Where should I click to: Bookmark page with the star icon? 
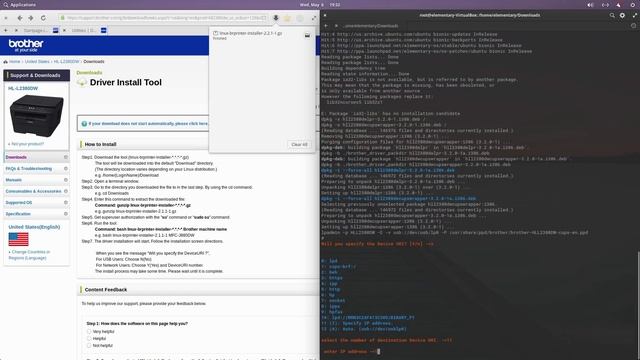pos(287,18)
